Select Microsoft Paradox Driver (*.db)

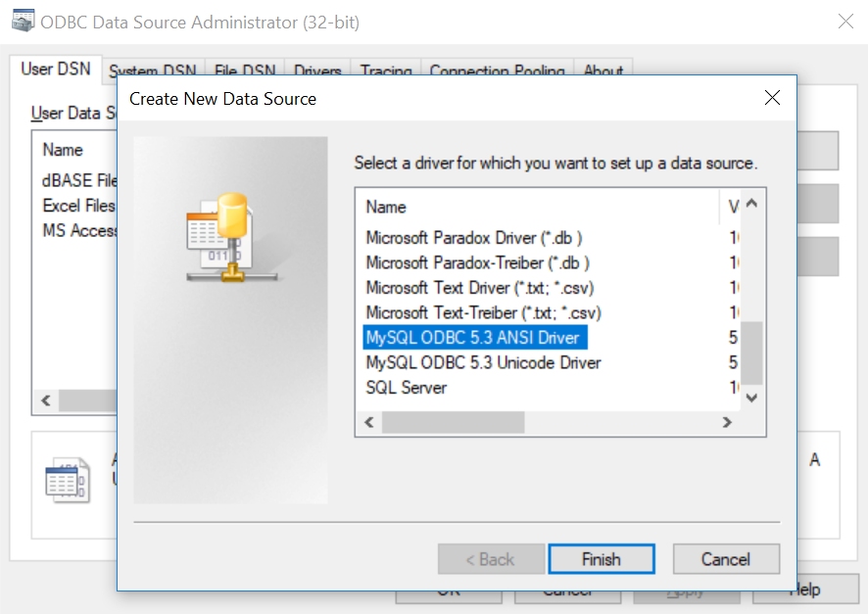click(x=474, y=238)
